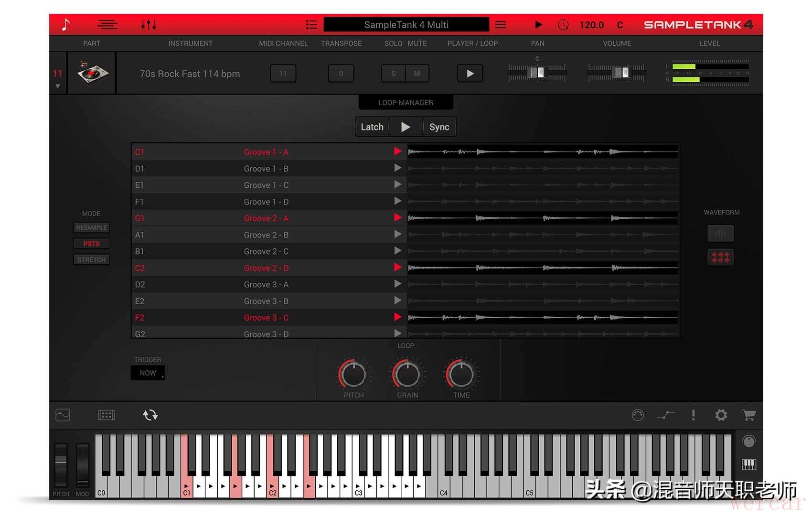Expand the part 11 selector arrow
The width and height of the screenshot is (812, 516).
58,86
